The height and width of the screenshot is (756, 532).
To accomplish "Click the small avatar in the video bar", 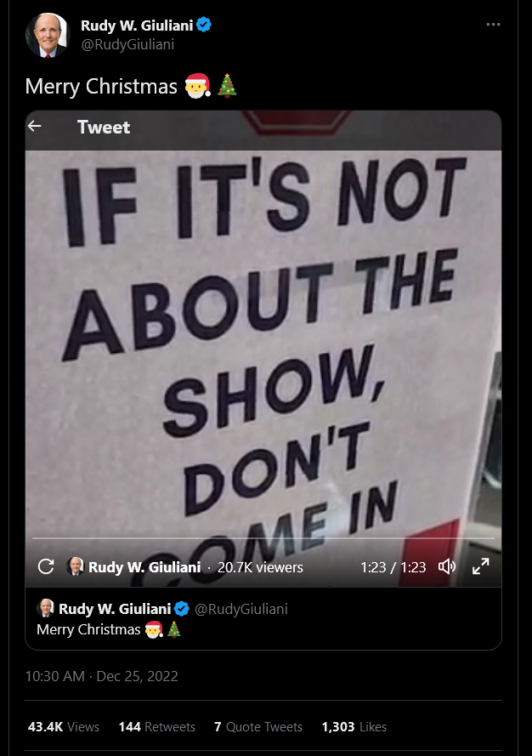I will [75, 566].
